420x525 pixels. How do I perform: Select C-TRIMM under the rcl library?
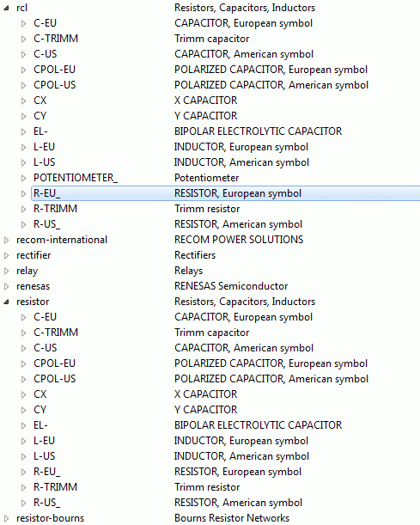tap(56, 39)
